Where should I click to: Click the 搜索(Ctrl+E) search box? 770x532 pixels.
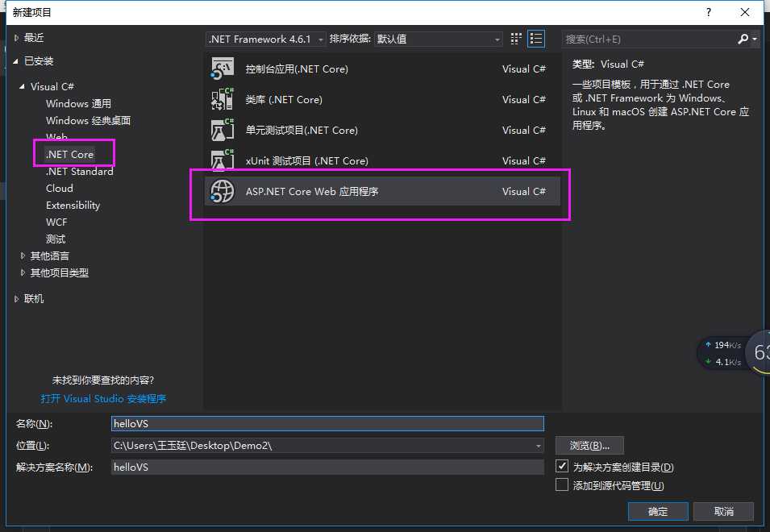649,39
